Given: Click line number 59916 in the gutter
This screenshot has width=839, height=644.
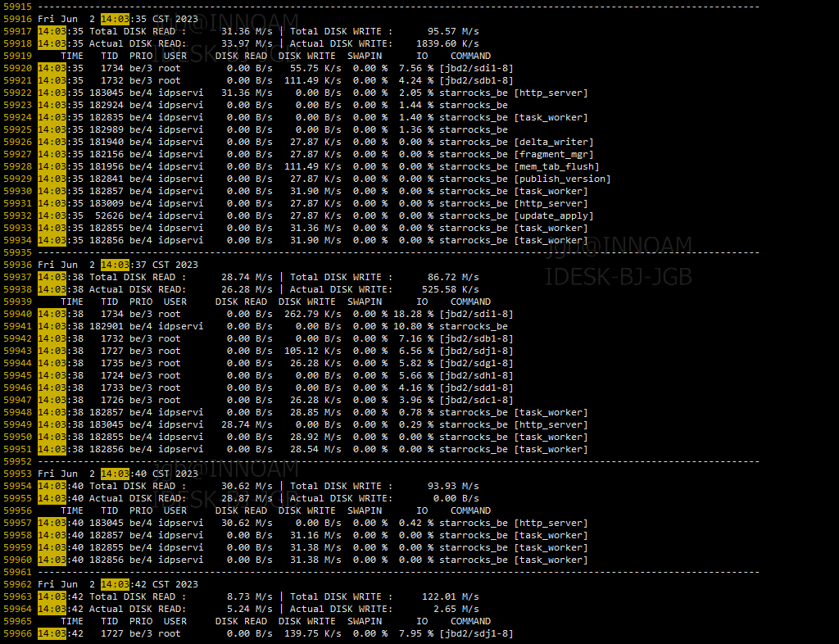Looking at the screenshot, I should click(x=17, y=19).
